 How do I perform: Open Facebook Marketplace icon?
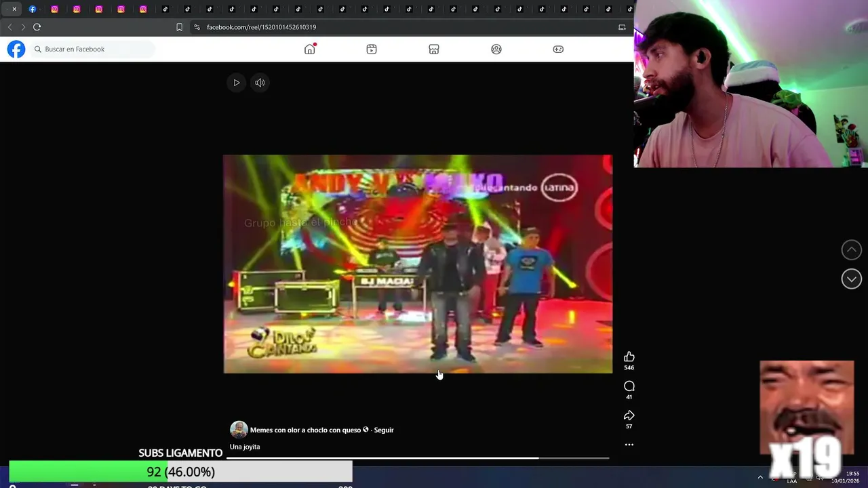click(434, 49)
